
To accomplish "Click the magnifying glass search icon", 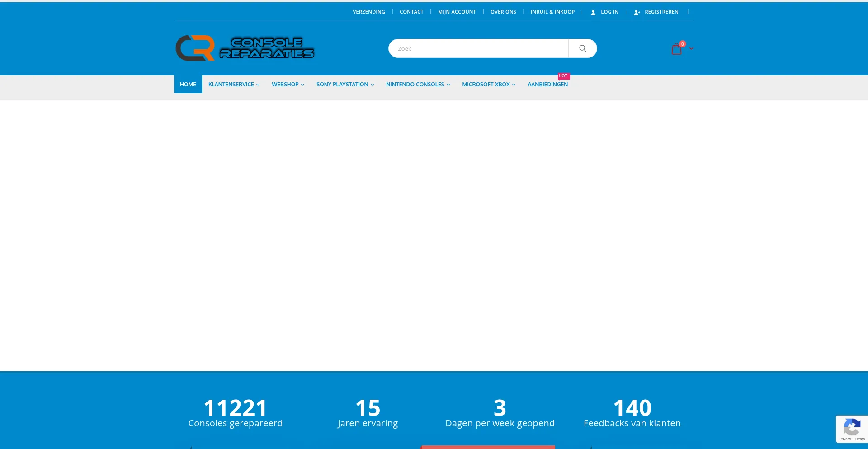I will [583, 48].
